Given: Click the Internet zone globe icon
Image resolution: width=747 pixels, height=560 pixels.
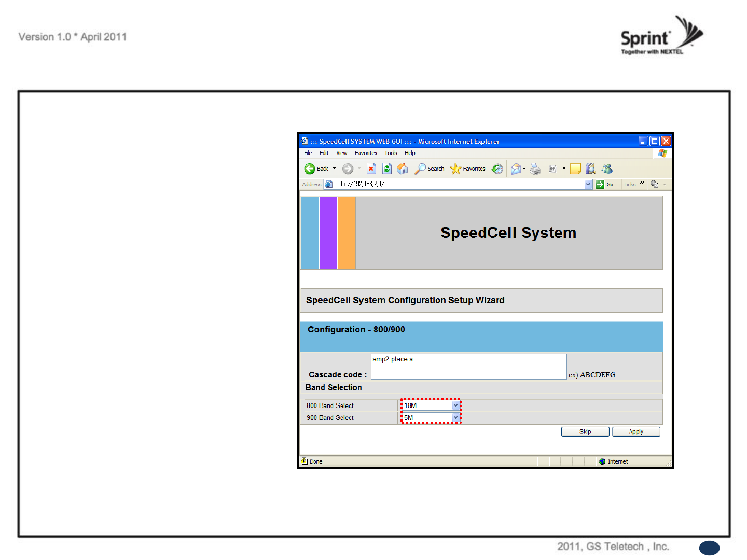Looking at the screenshot, I should (x=602, y=461).
